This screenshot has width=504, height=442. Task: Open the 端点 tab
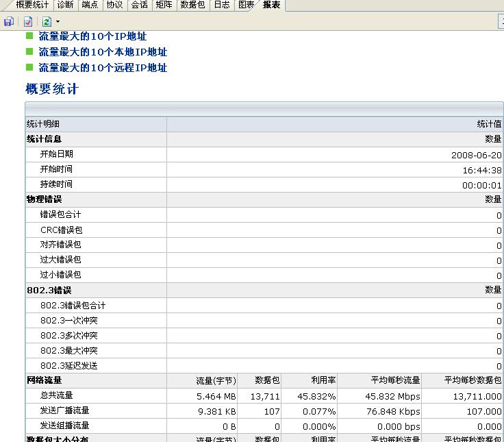tap(90, 5)
